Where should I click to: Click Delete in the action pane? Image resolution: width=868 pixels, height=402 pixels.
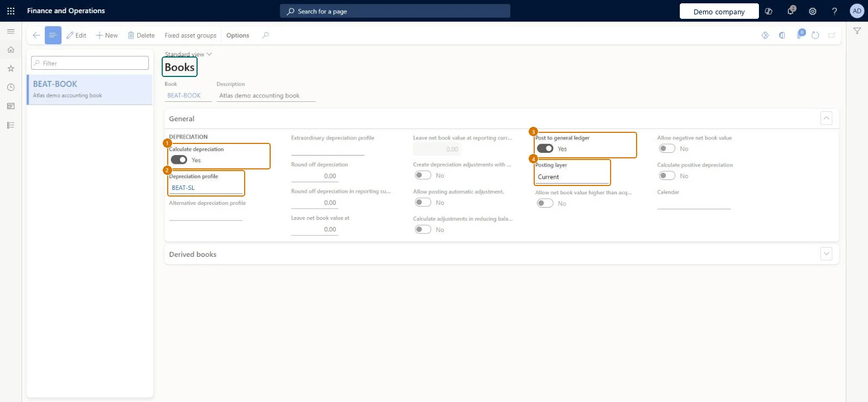[141, 35]
